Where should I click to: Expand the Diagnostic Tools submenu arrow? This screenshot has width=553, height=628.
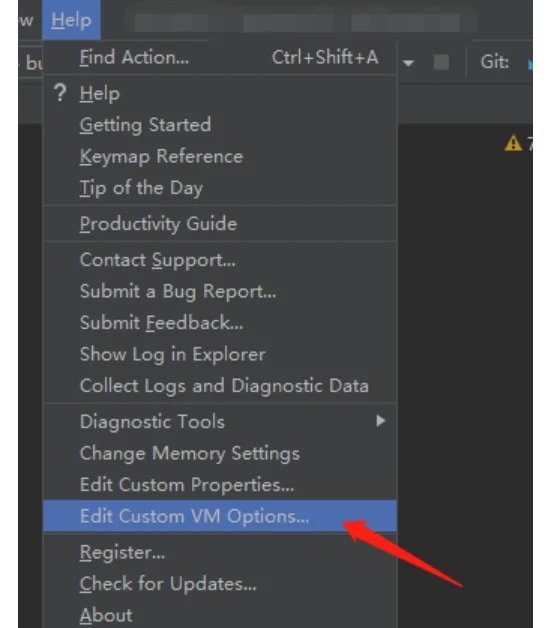381,421
